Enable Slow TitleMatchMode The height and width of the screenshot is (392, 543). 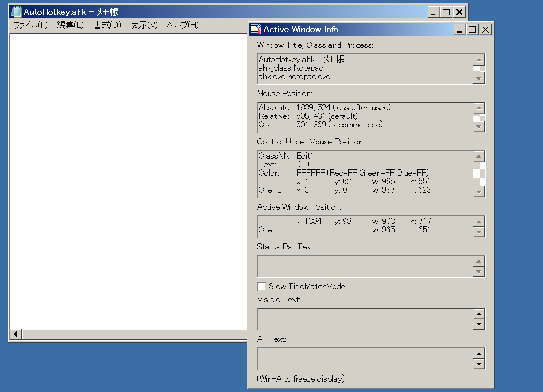click(x=262, y=286)
